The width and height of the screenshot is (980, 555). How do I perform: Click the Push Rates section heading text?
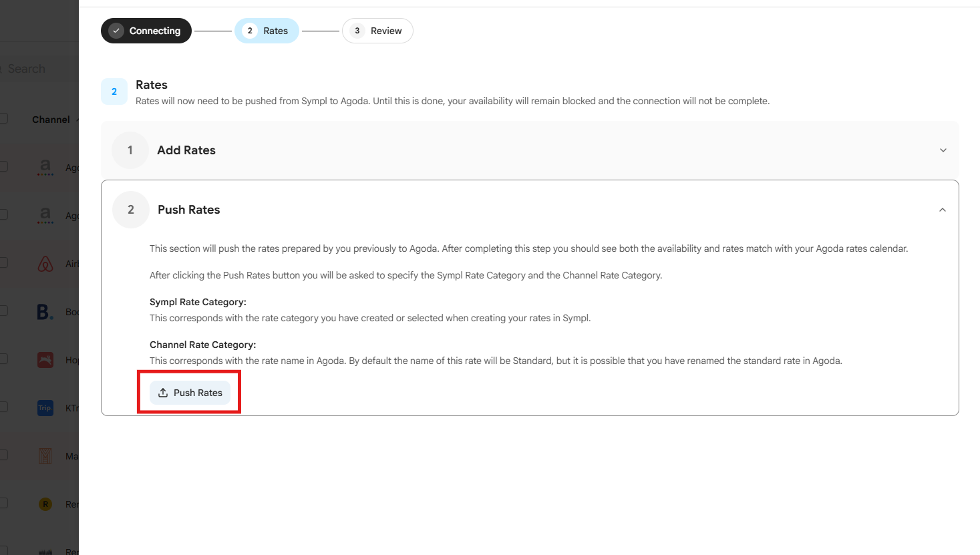pyautogui.click(x=189, y=210)
